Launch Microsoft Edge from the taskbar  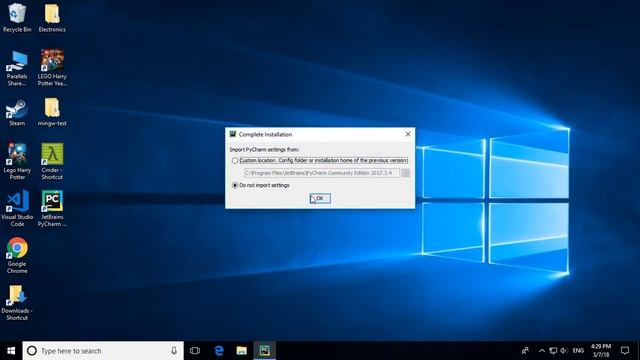coord(219,351)
